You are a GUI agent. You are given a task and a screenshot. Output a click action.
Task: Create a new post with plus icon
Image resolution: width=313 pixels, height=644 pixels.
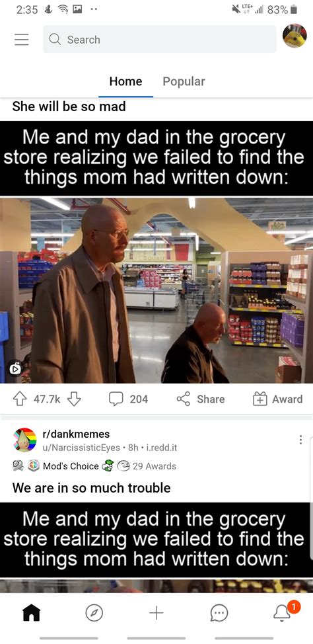pyautogui.click(x=156, y=614)
